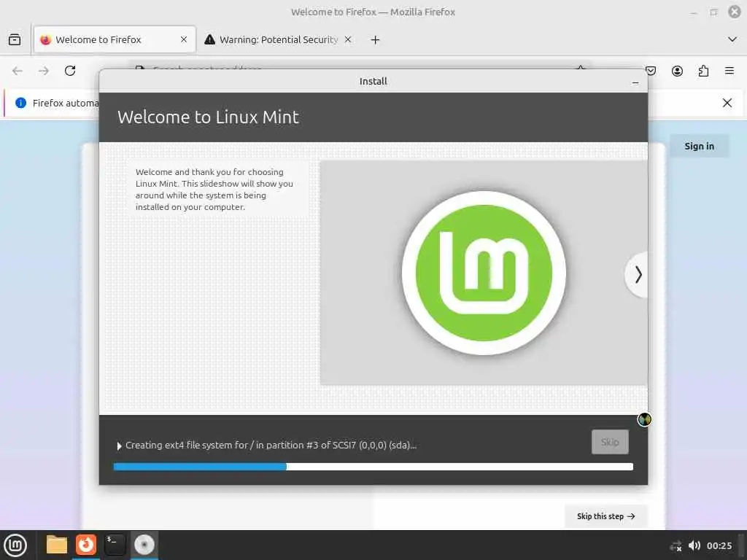Go forward in Firefox
This screenshot has height=560, width=747.
click(x=44, y=71)
